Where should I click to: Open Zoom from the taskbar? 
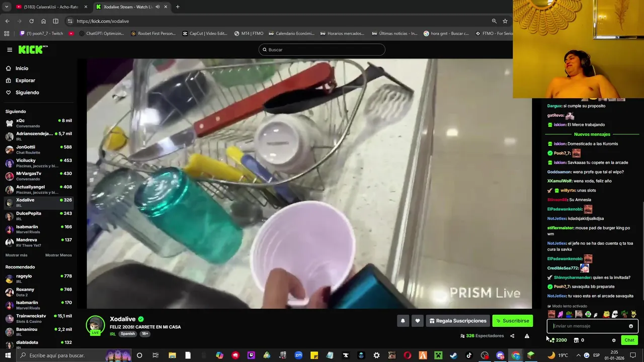298,355
